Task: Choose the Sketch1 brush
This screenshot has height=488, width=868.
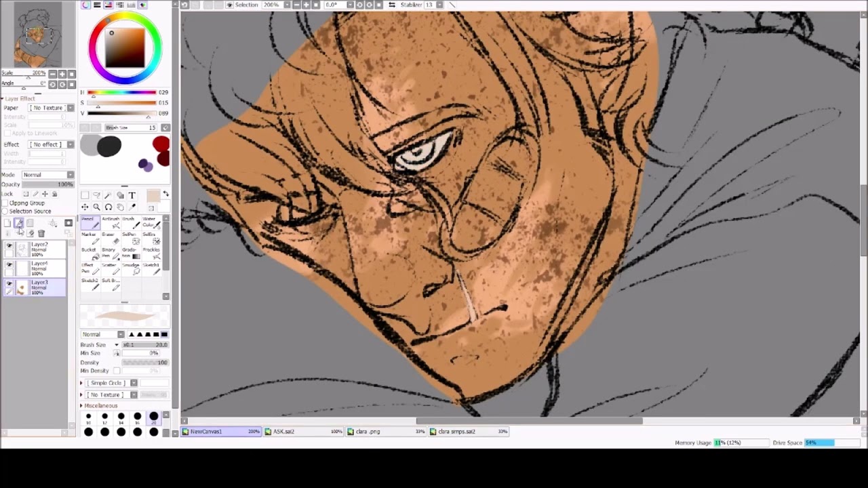Action: 151,270
